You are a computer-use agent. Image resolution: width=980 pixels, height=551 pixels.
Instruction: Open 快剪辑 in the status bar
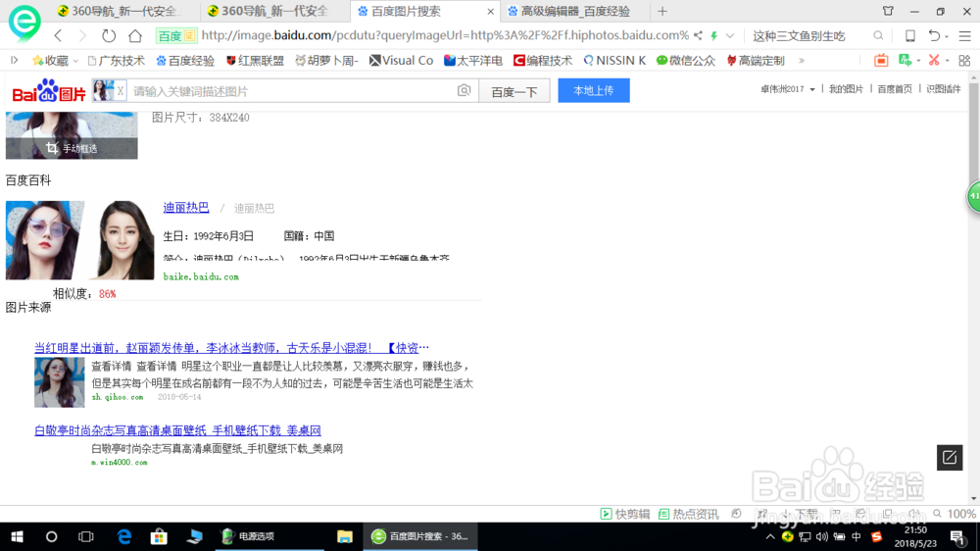[625, 514]
